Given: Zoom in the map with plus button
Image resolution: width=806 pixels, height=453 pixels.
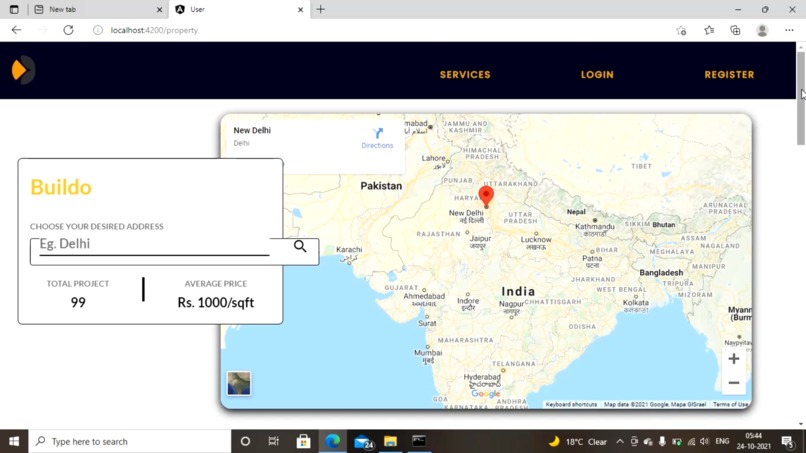Looking at the screenshot, I should [x=734, y=358].
